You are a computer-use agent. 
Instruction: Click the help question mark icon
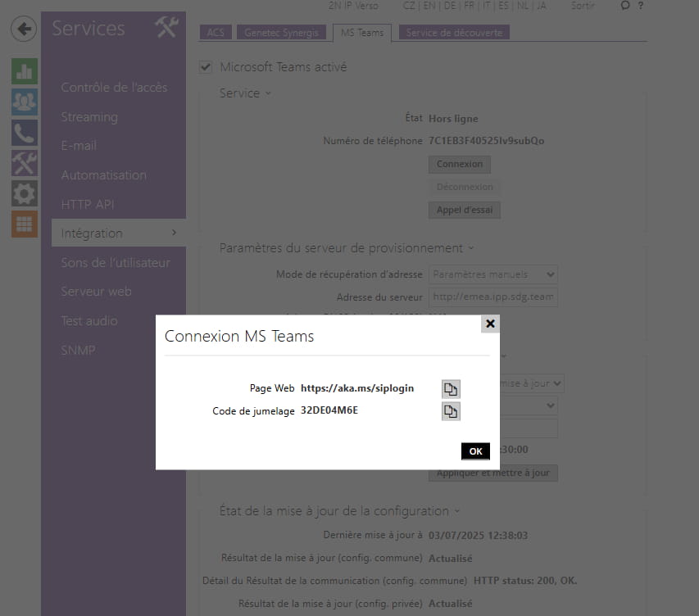point(641,6)
